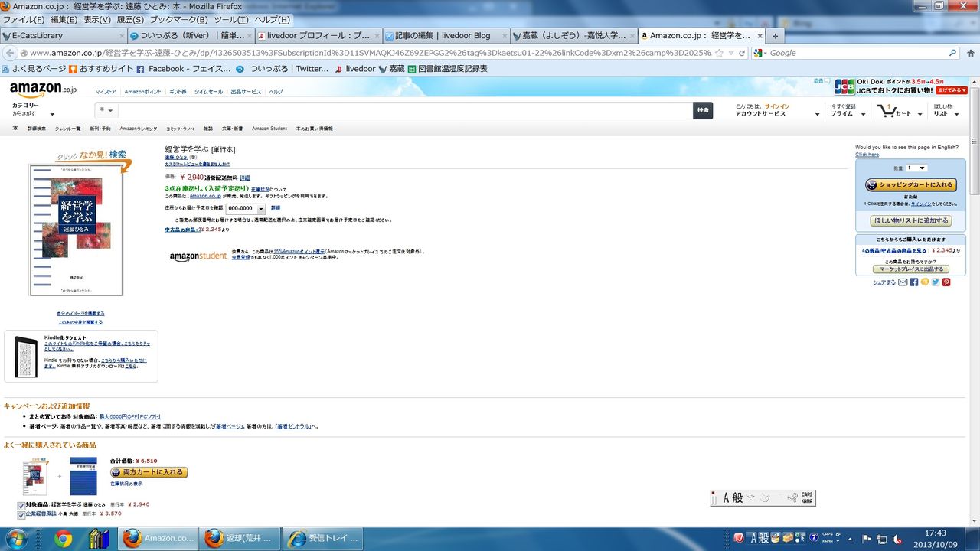This screenshot has width=980, height=551.
Task: Open the ヘルプ(H) menu
Action: tap(273, 20)
